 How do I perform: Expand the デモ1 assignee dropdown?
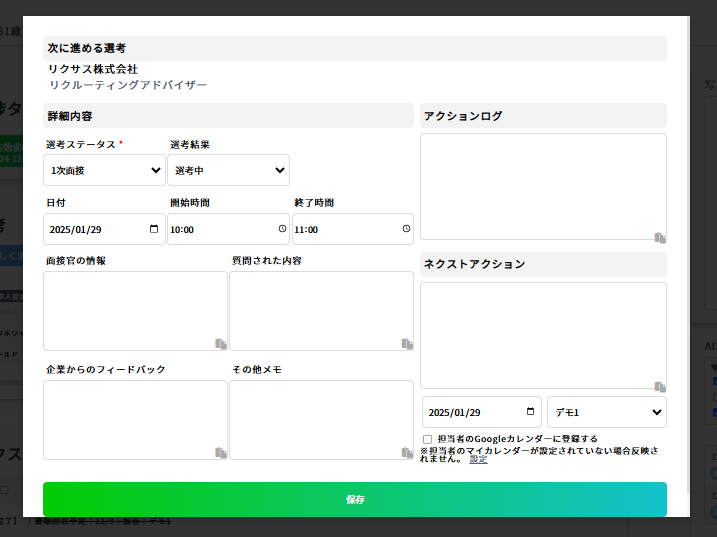[x=606, y=412]
